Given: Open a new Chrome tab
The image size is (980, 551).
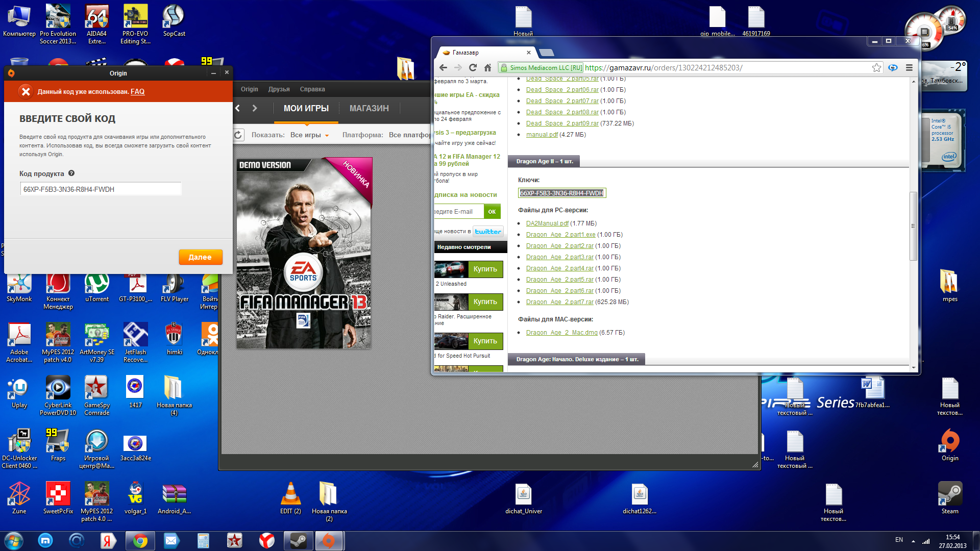Looking at the screenshot, I should pyautogui.click(x=546, y=52).
